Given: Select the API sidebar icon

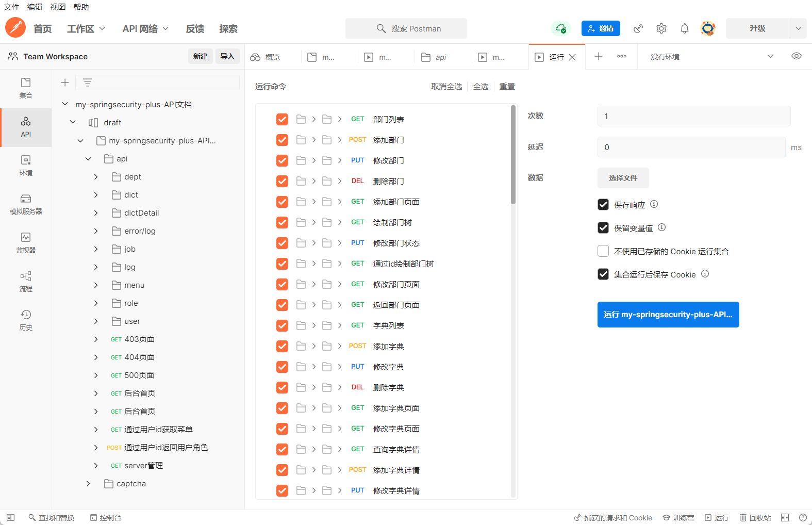Looking at the screenshot, I should pyautogui.click(x=26, y=127).
